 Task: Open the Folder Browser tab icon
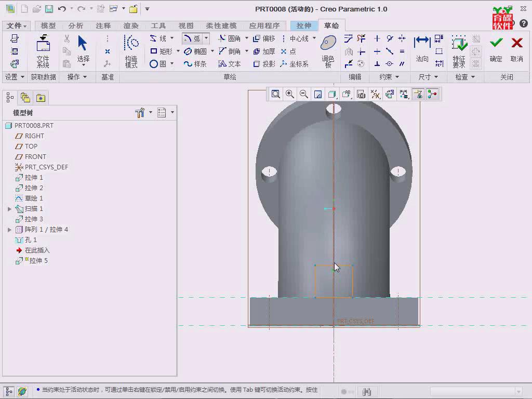[25, 98]
